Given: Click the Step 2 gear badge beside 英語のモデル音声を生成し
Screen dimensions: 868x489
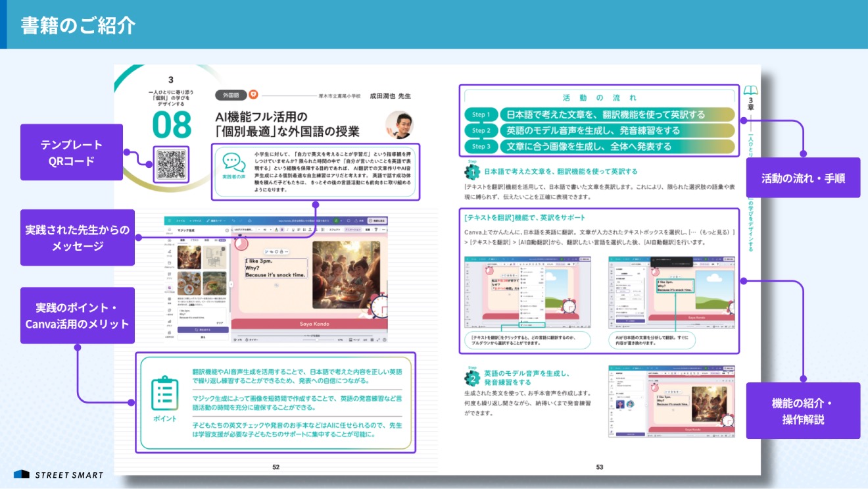Looking at the screenshot, I should [x=471, y=378].
